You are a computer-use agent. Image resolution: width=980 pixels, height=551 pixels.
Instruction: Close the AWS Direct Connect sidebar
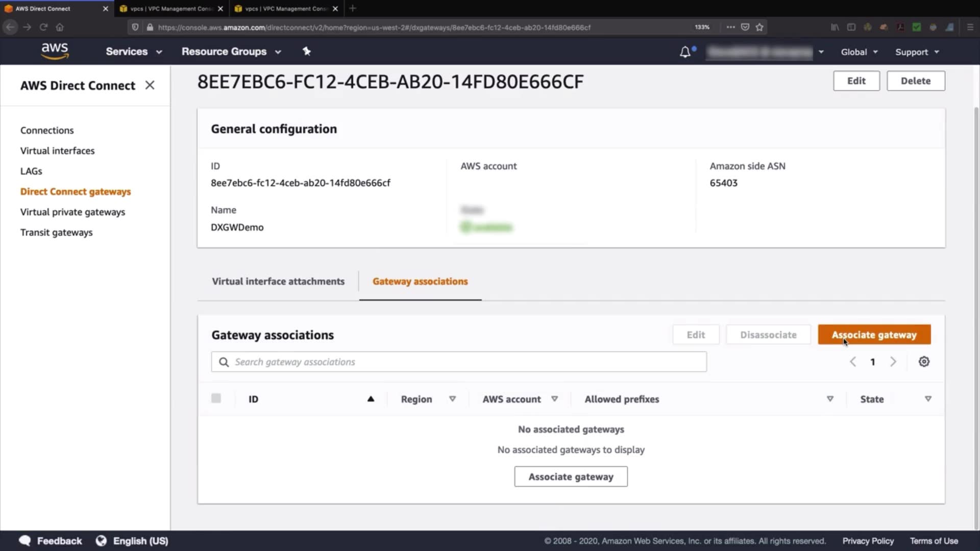(150, 85)
